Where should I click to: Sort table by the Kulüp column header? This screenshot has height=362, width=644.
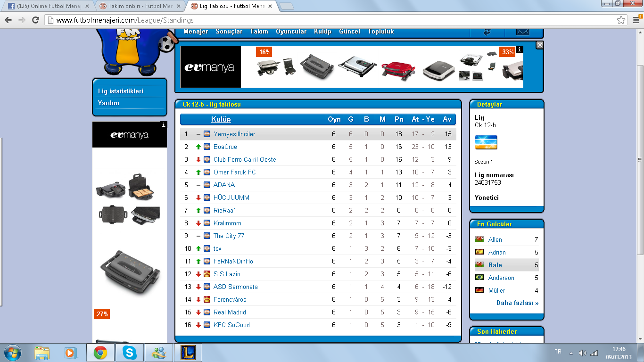(x=221, y=119)
